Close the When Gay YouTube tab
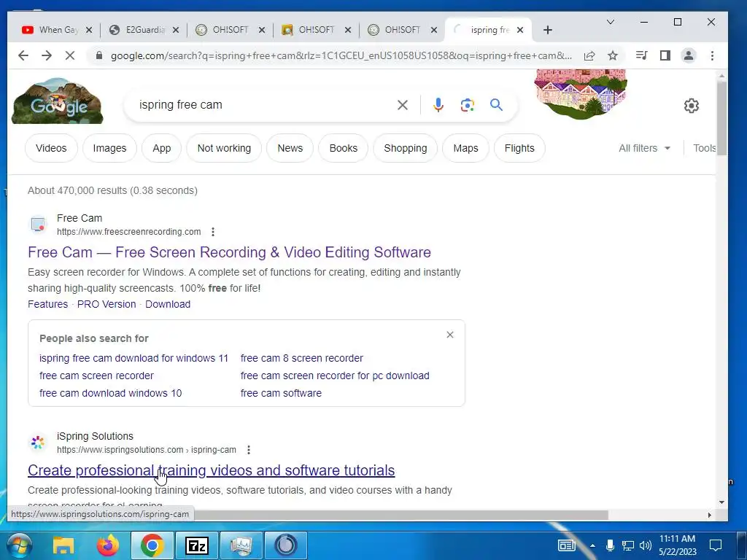Image resolution: width=747 pixels, height=560 pixels. pyautogui.click(x=88, y=30)
